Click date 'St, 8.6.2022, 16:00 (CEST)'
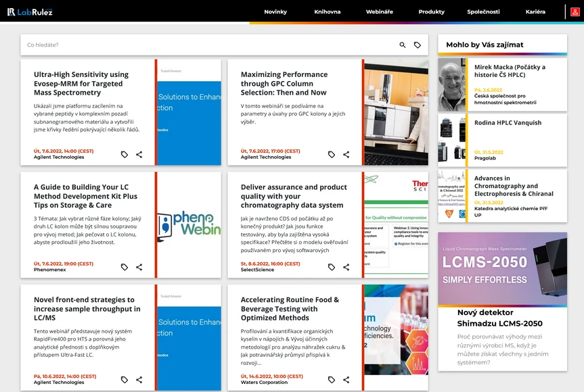 (271, 264)
